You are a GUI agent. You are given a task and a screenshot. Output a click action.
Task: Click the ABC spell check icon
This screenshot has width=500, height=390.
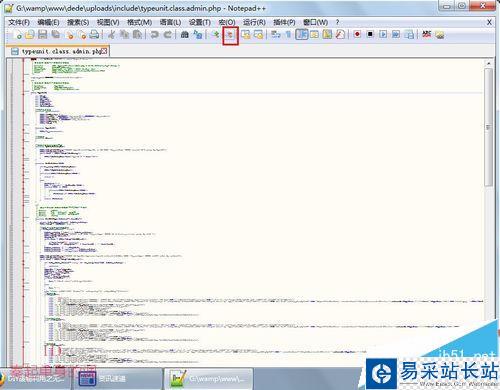(x=426, y=34)
